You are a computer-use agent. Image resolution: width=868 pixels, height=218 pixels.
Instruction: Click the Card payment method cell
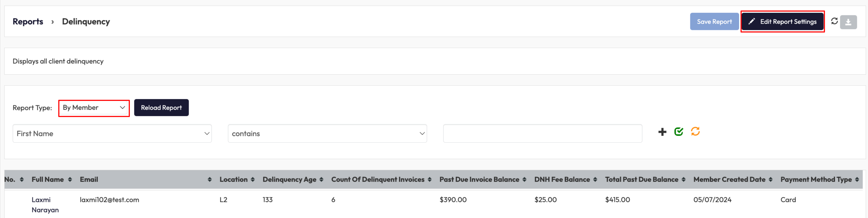coord(788,200)
